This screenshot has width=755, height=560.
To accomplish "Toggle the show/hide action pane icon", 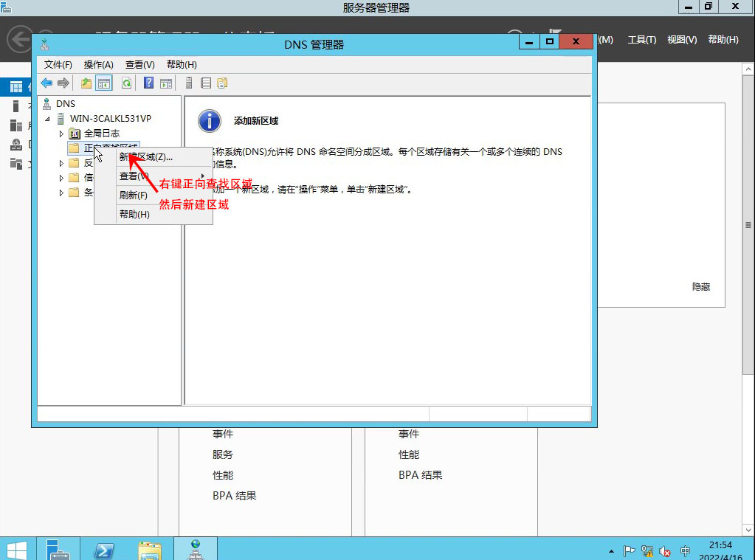I will coord(166,83).
